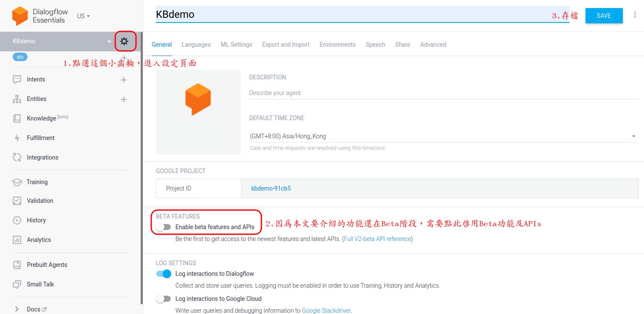Click the Training graduation cap icon
Image resolution: width=644 pixels, height=314 pixels.
coord(17,182)
